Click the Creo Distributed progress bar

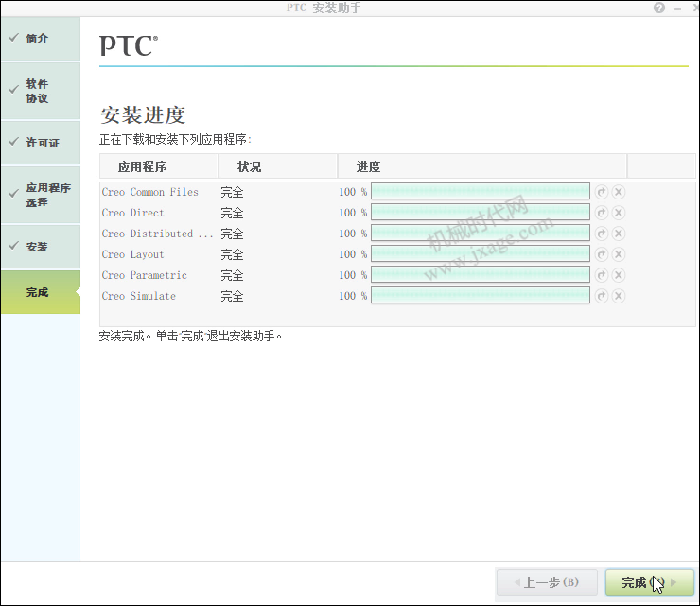click(481, 233)
